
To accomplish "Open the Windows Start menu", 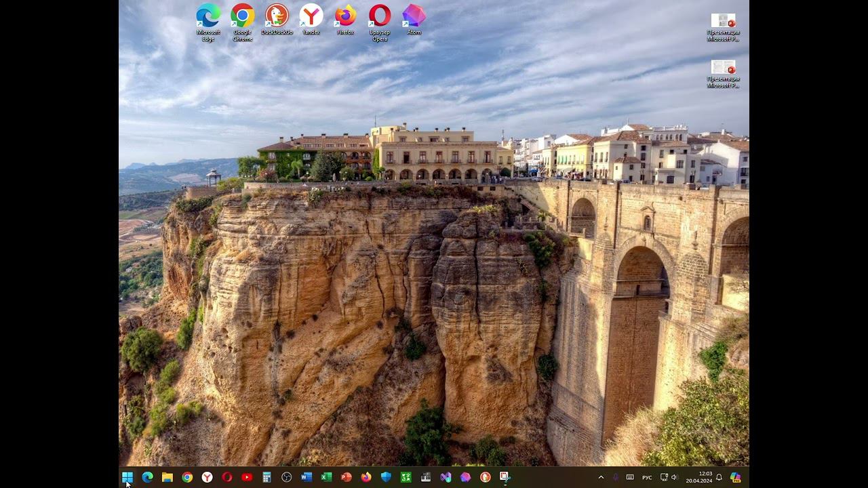I will click(x=127, y=477).
